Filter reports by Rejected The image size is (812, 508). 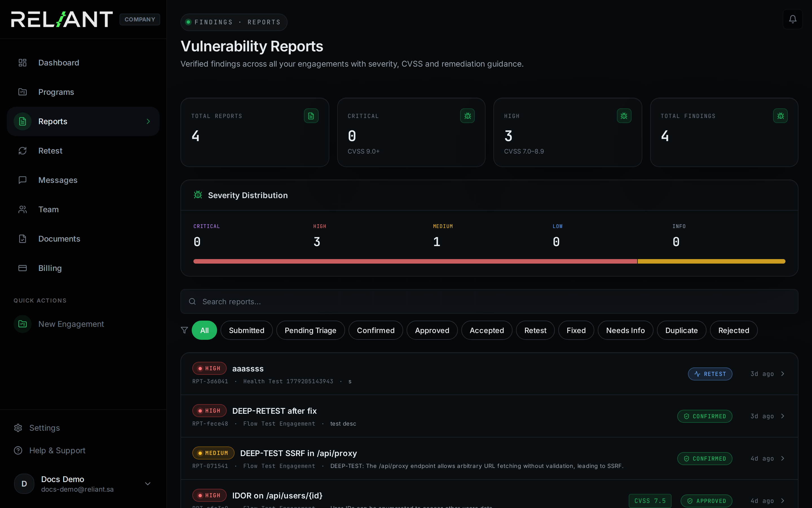(x=734, y=330)
